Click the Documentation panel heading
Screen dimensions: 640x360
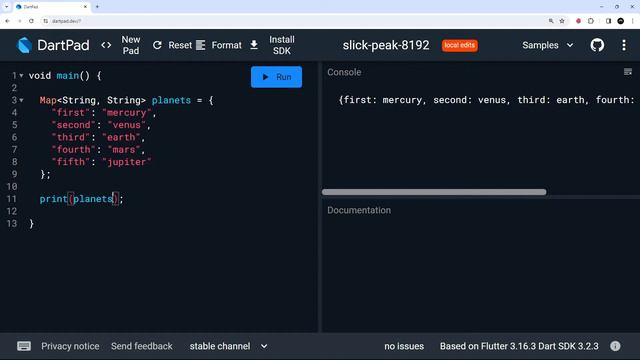point(359,210)
